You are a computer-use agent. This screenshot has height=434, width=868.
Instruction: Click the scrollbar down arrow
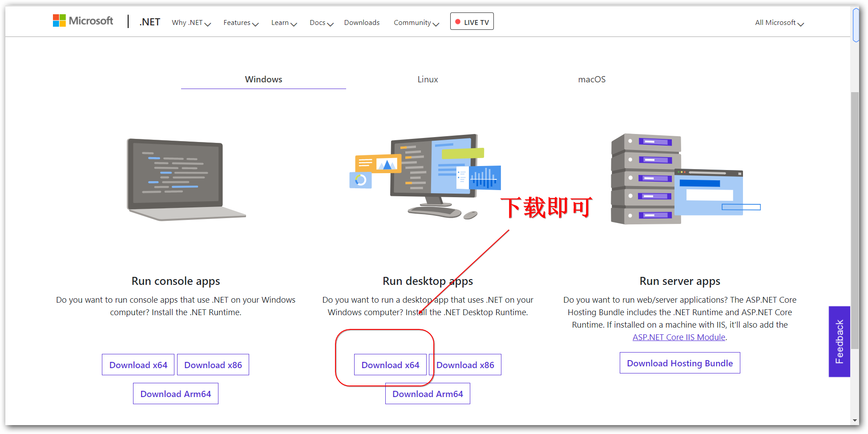point(855,420)
